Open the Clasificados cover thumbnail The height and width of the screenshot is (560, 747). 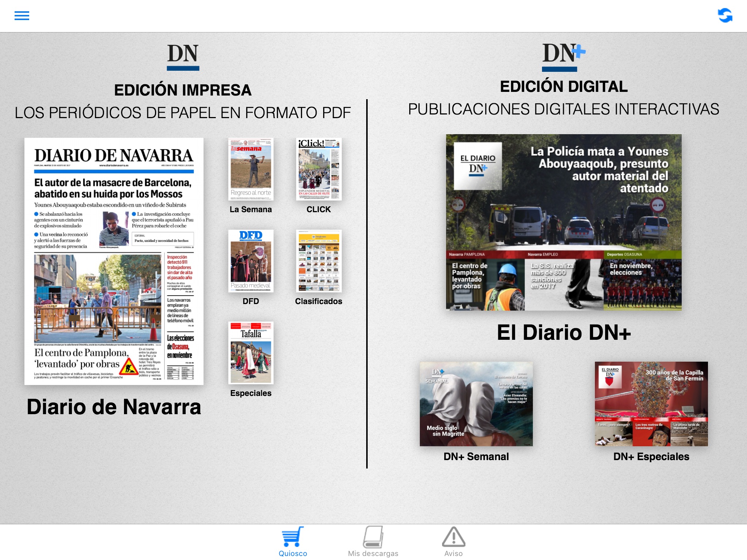tap(319, 261)
